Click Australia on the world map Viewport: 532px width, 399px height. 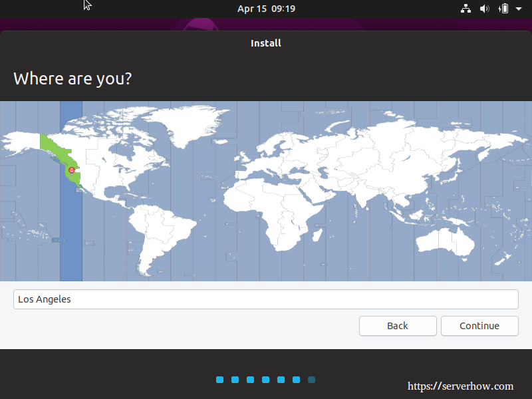coord(445,242)
